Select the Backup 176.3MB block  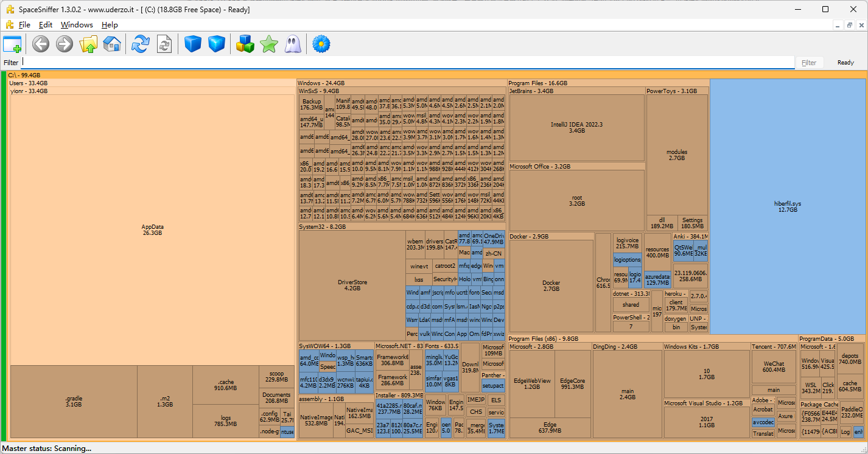coord(311,104)
